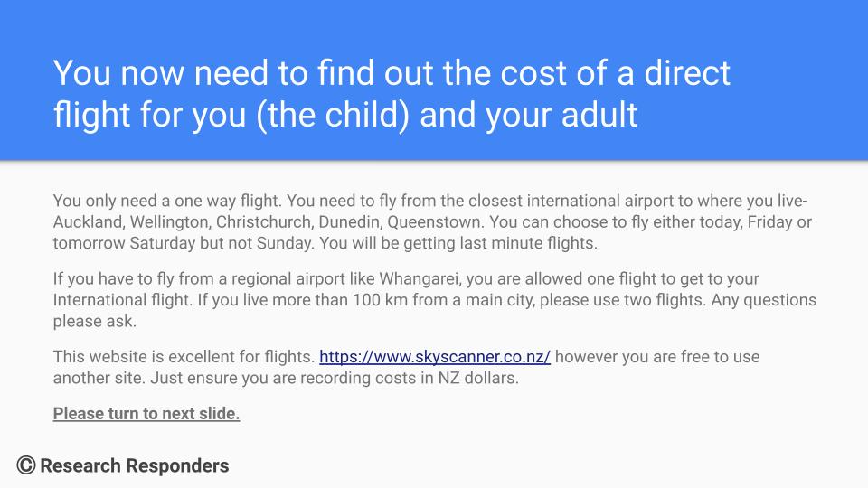Open the skyscanner.co.nz link
868x488 pixels.
pyautogui.click(x=435, y=357)
